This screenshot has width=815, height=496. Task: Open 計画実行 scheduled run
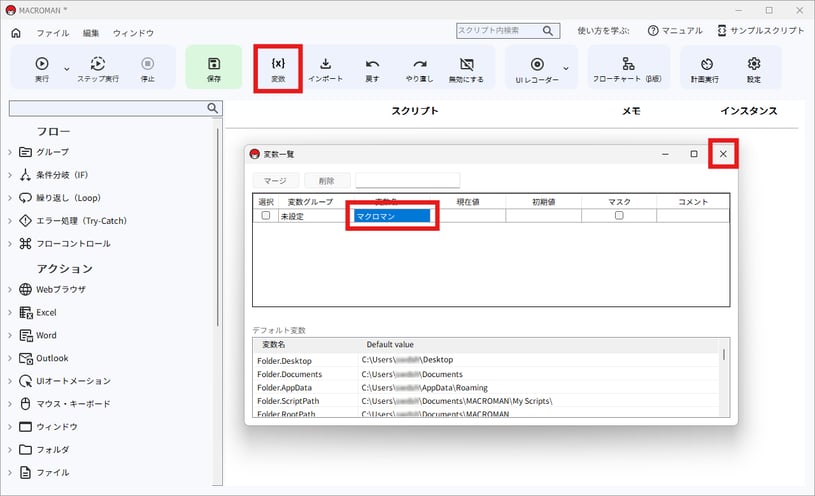point(705,69)
